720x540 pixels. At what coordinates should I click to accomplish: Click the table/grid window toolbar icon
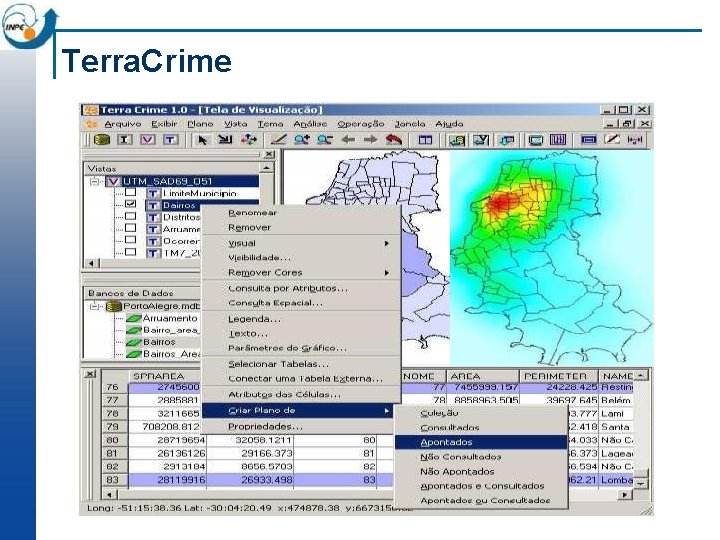425,140
